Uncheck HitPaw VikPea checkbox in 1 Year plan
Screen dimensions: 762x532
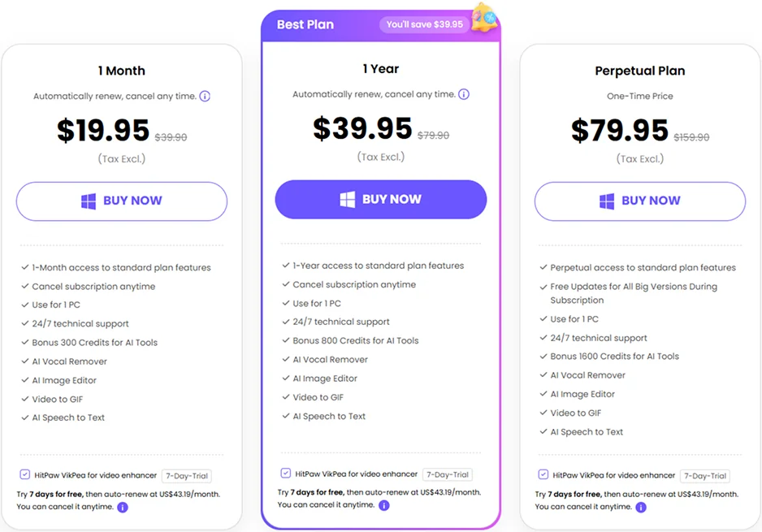click(x=286, y=473)
